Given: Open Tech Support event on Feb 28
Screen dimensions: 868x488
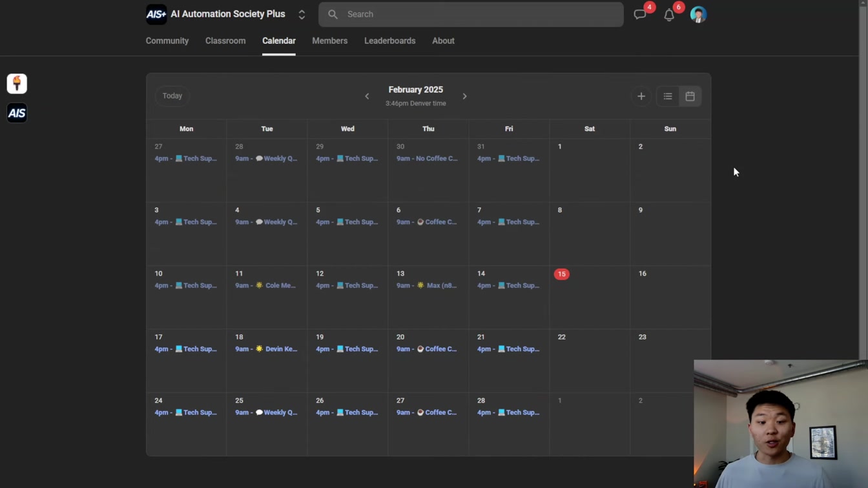Looking at the screenshot, I should pyautogui.click(x=508, y=412).
